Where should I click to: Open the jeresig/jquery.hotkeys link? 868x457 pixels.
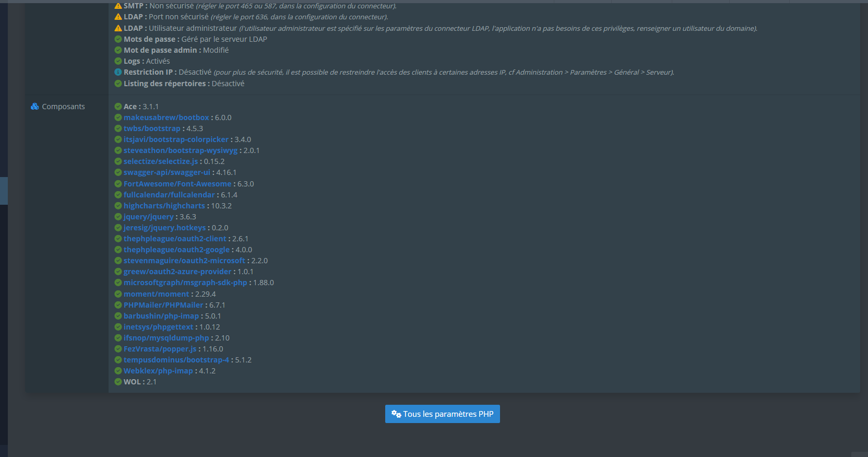(x=164, y=228)
